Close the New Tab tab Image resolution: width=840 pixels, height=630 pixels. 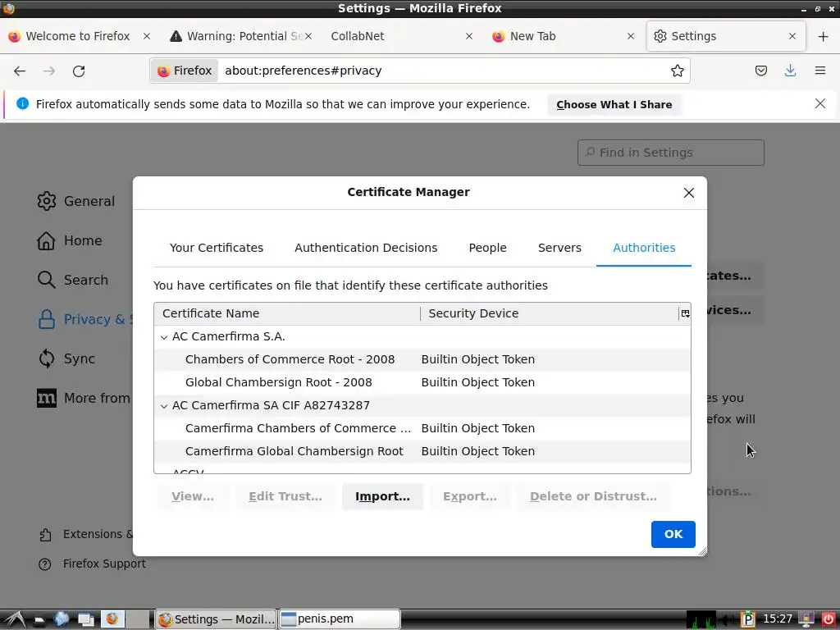point(631,36)
